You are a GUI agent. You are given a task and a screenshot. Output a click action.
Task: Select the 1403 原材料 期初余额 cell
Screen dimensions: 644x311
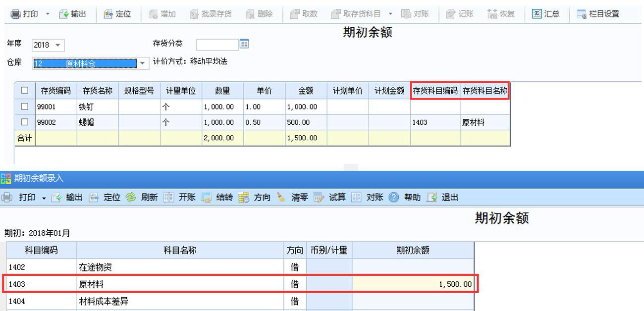pyautogui.click(x=413, y=284)
